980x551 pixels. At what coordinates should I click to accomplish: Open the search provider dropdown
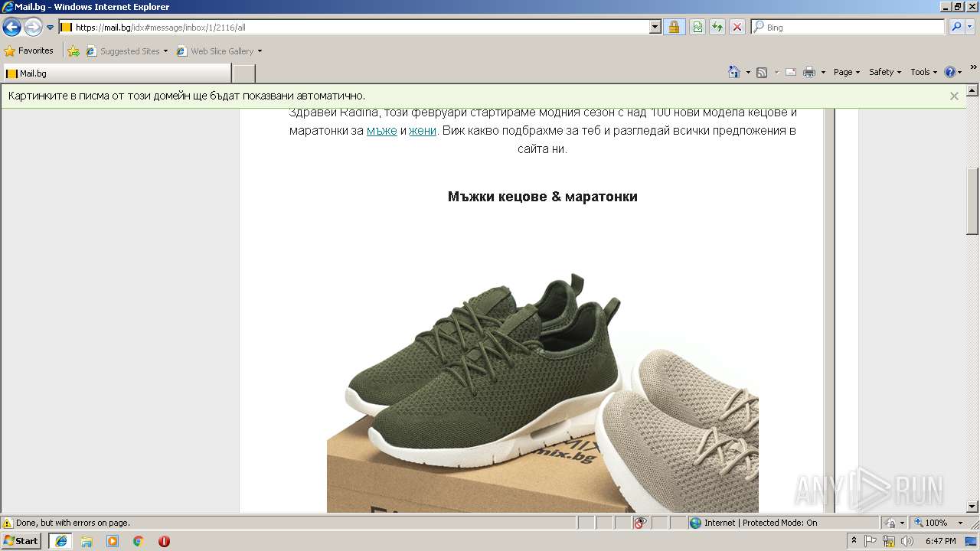pos(970,27)
